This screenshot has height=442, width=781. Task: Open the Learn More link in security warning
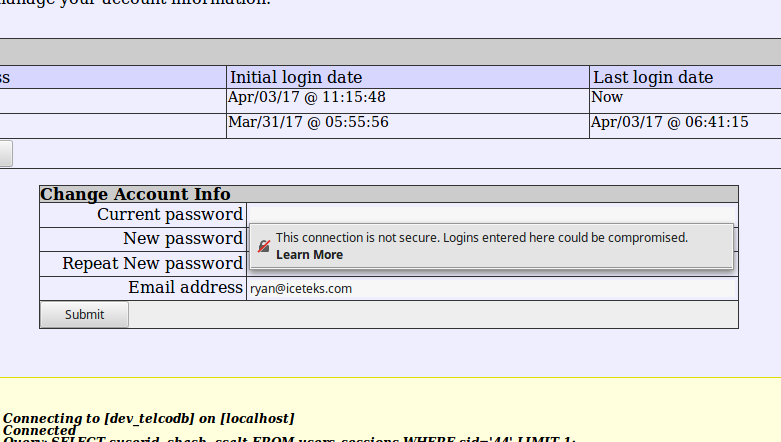(x=309, y=255)
